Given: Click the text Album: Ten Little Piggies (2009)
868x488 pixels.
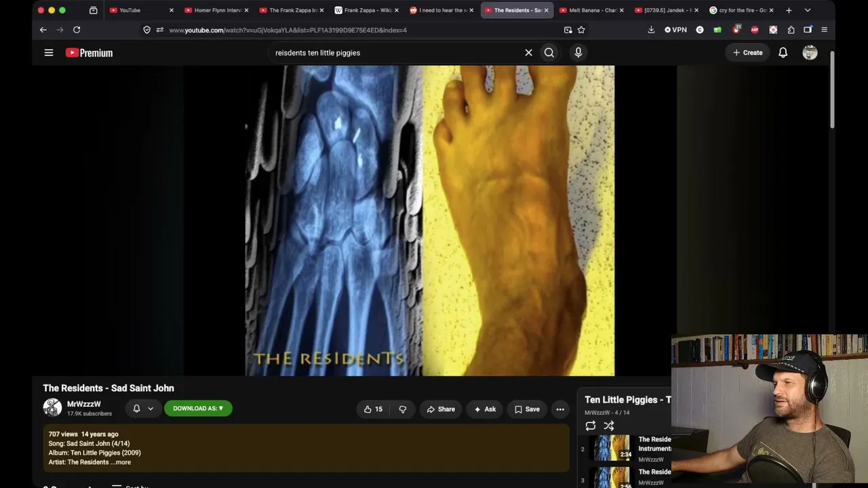Looking at the screenshot, I should pyautogui.click(x=94, y=453).
